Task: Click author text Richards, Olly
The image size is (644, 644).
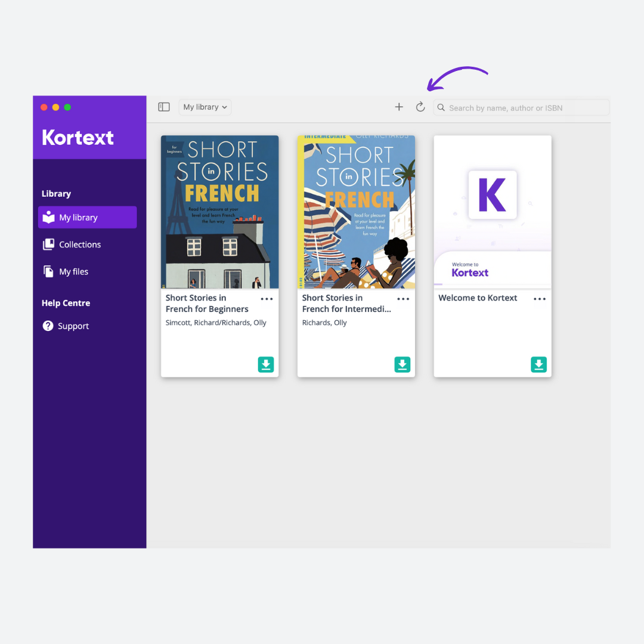Action: [x=324, y=323]
